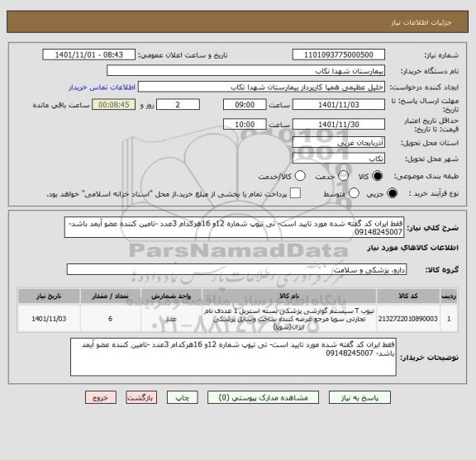
Task: Click the buyer notes text area
Action: 233,357
